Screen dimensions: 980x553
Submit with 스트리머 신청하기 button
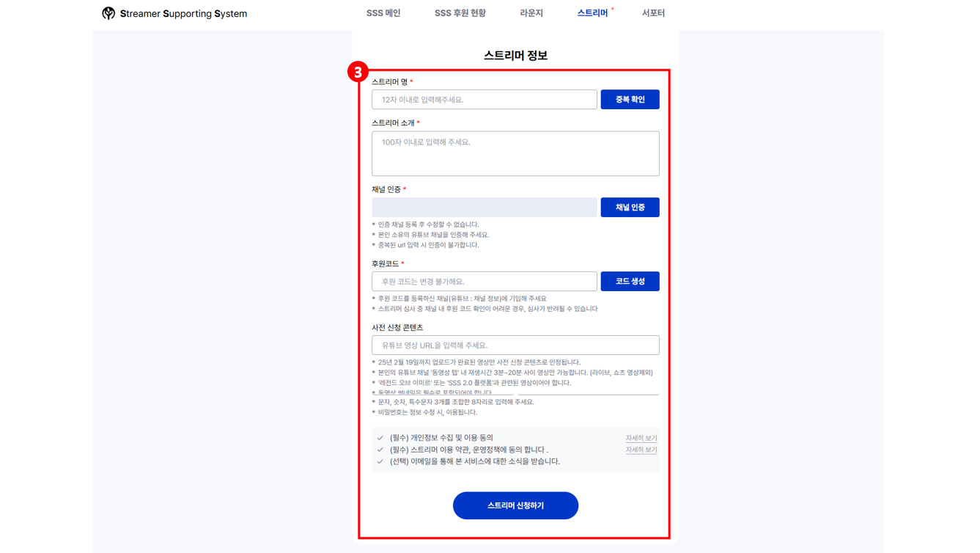click(x=515, y=505)
